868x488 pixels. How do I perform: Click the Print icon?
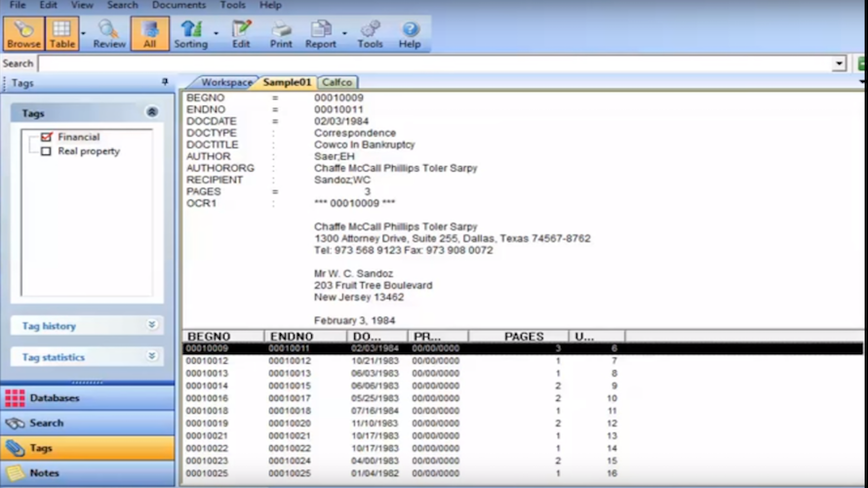click(x=281, y=33)
